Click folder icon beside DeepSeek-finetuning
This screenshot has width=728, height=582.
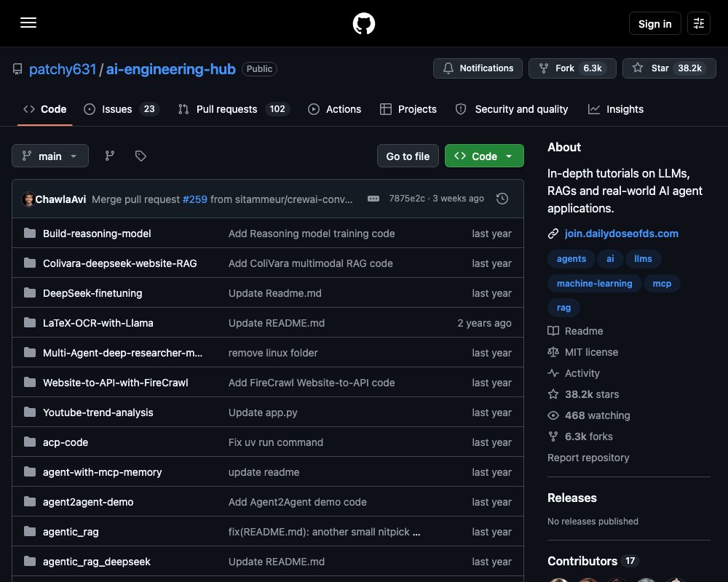click(x=30, y=293)
